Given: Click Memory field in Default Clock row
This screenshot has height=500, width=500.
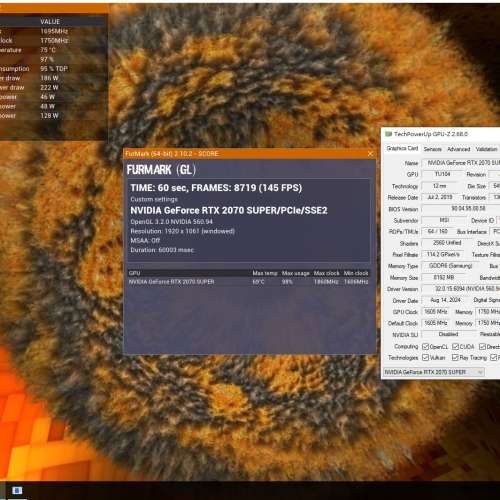Looking at the screenshot, I should pos(488,323).
